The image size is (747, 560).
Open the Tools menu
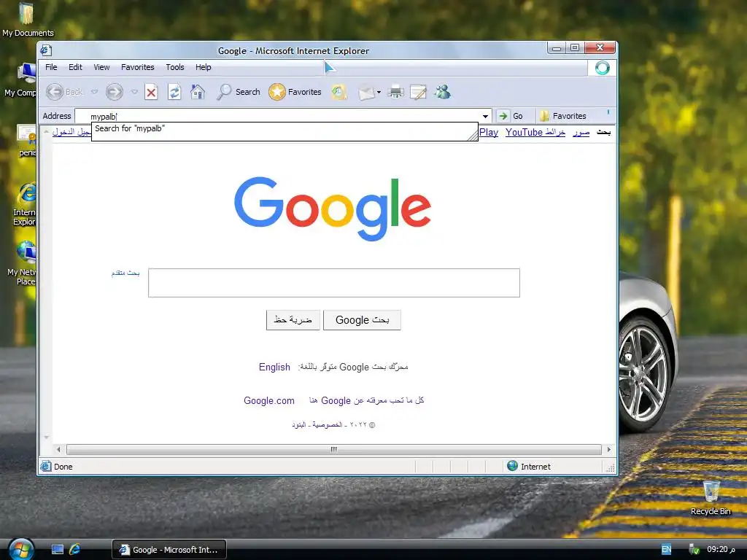click(175, 67)
